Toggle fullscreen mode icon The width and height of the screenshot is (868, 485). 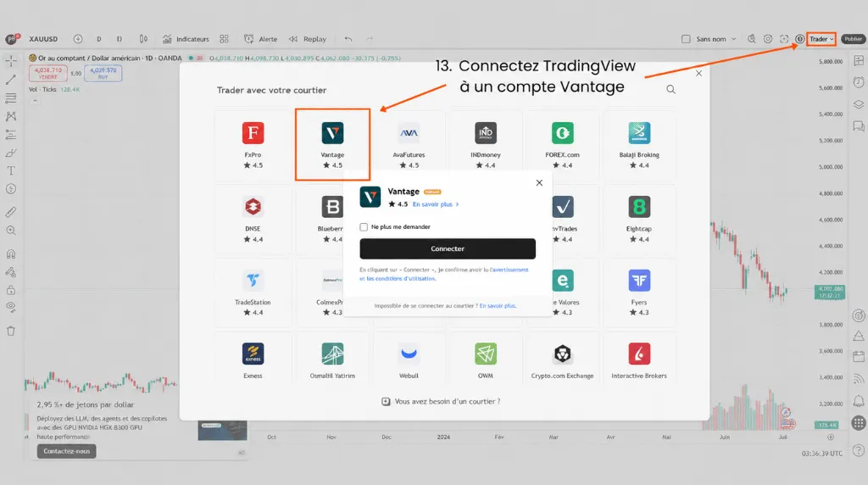coord(784,39)
